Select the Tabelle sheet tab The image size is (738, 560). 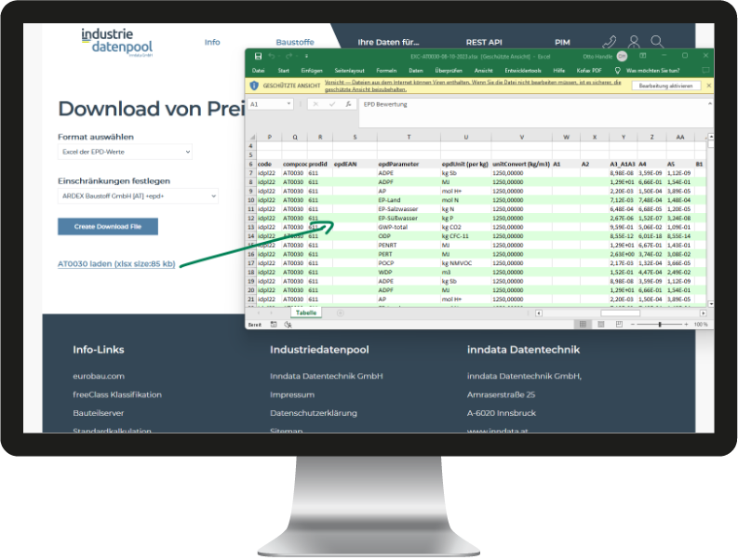(x=306, y=313)
